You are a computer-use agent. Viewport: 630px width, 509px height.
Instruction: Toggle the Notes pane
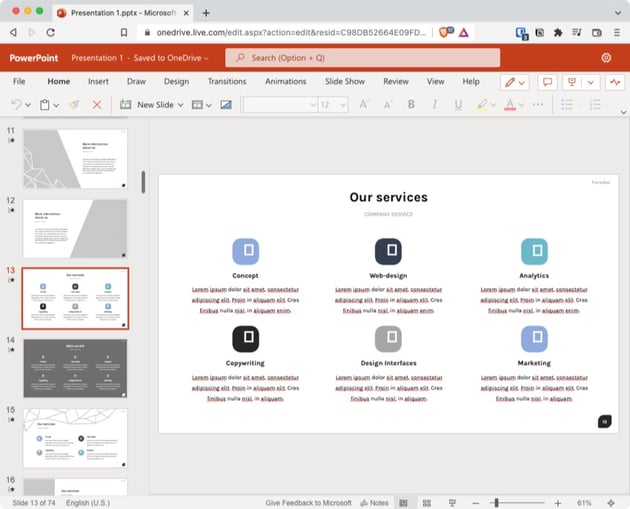(x=373, y=502)
